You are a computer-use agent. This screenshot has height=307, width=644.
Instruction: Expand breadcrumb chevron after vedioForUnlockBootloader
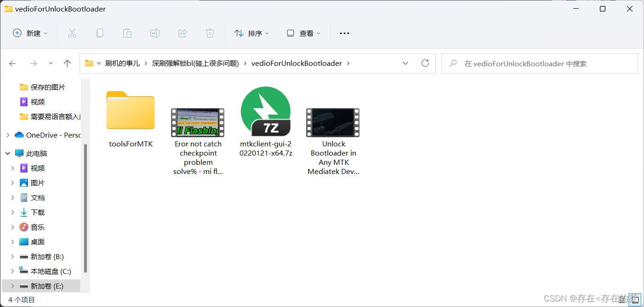pos(348,64)
